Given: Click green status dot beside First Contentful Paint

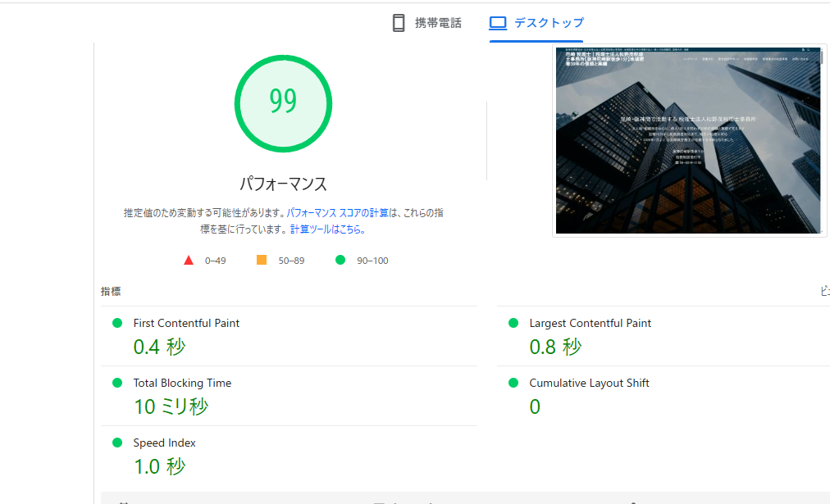Looking at the screenshot, I should pyautogui.click(x=117, y=323).
